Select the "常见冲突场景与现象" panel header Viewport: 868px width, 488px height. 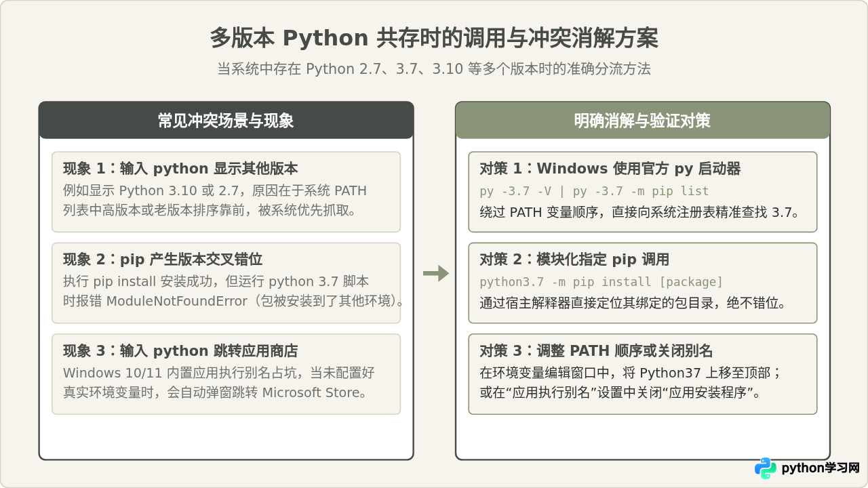coord(226,121)
